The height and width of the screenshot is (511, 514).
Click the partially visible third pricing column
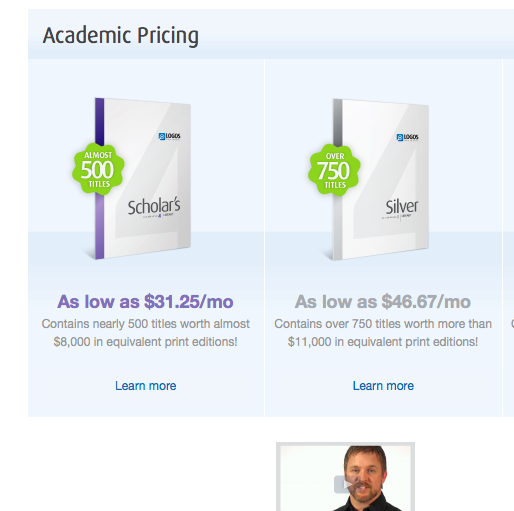[509, 238]
